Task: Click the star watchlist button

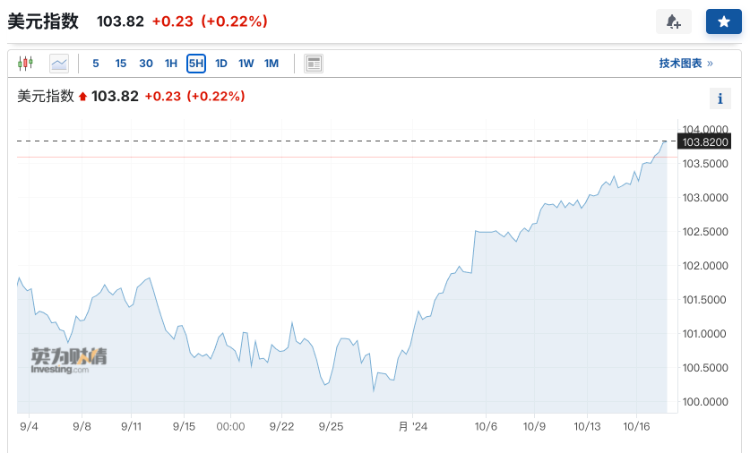Action: click(723, 22)
